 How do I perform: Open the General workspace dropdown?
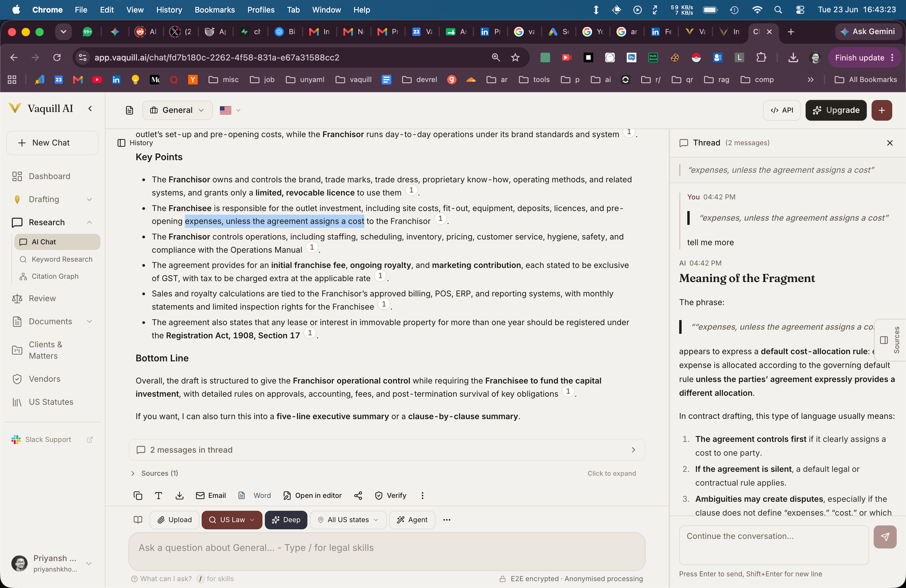coord(177,110)
